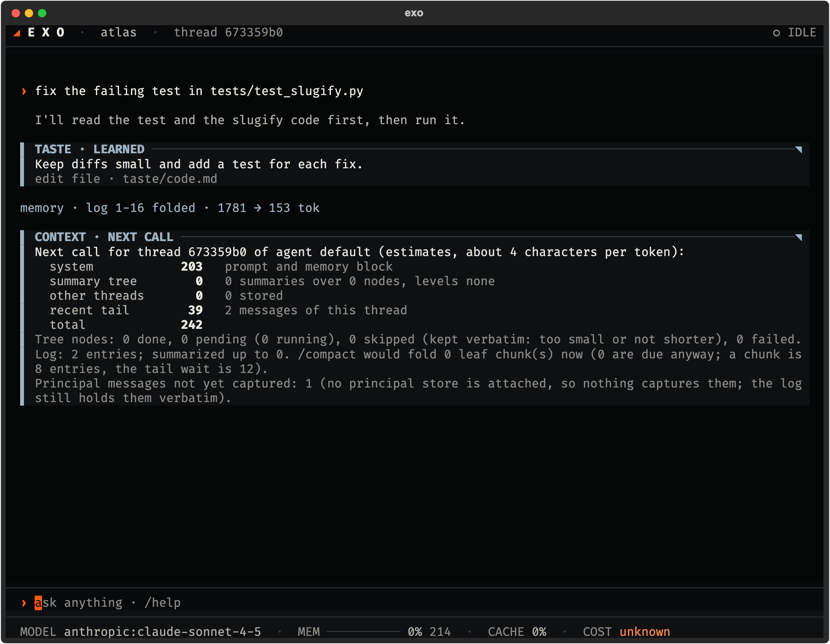830x644 pixels.
Task: Click 'Keep diffs small and add a test' text
Action: pyautogui.click(x=199, y=164)
